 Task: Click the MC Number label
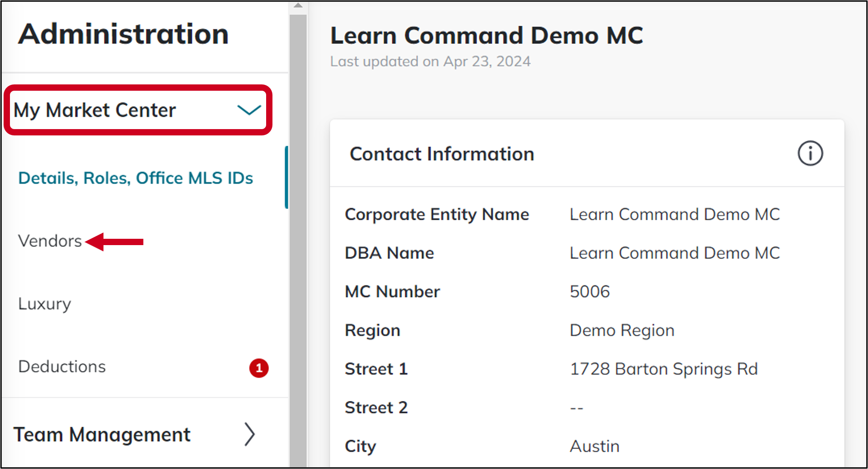pos(392,292)
